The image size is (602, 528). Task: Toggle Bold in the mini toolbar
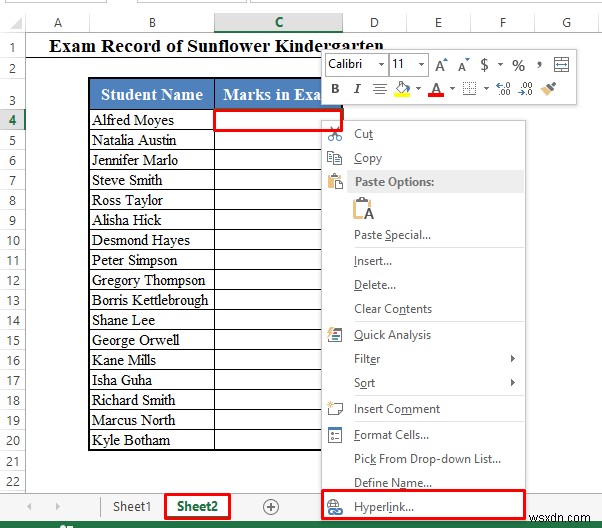pyautogui.click(x=335, y=89)
